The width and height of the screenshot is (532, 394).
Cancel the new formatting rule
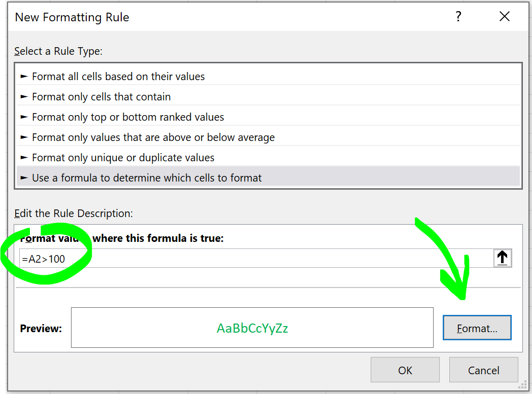coord(483,370)
